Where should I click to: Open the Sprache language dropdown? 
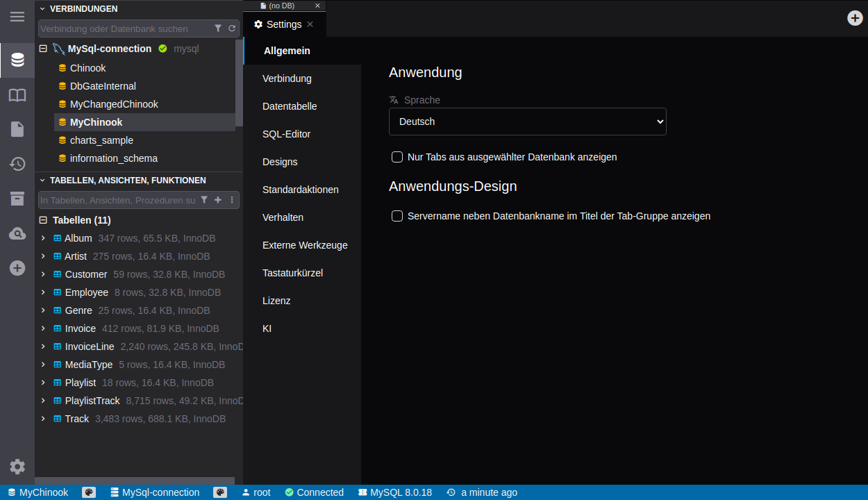527,122
